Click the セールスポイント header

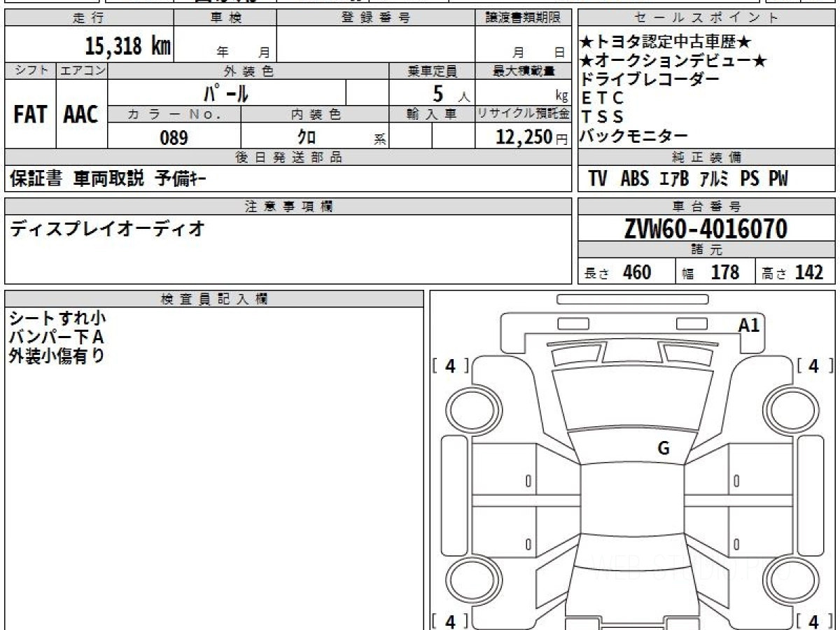[706, 18]
